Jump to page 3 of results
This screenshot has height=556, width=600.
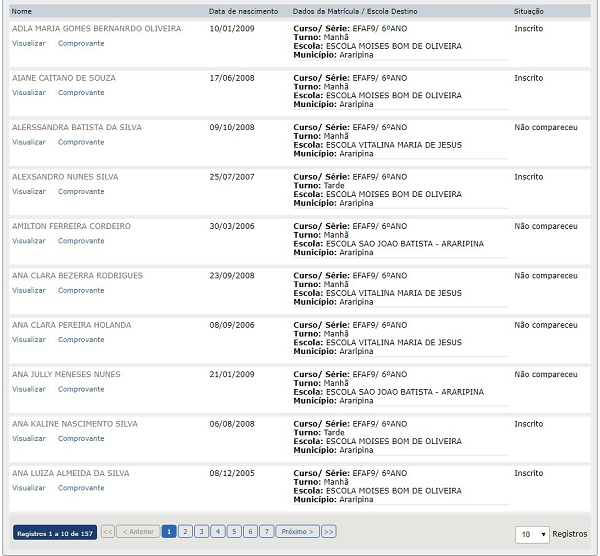click(201, 532)
